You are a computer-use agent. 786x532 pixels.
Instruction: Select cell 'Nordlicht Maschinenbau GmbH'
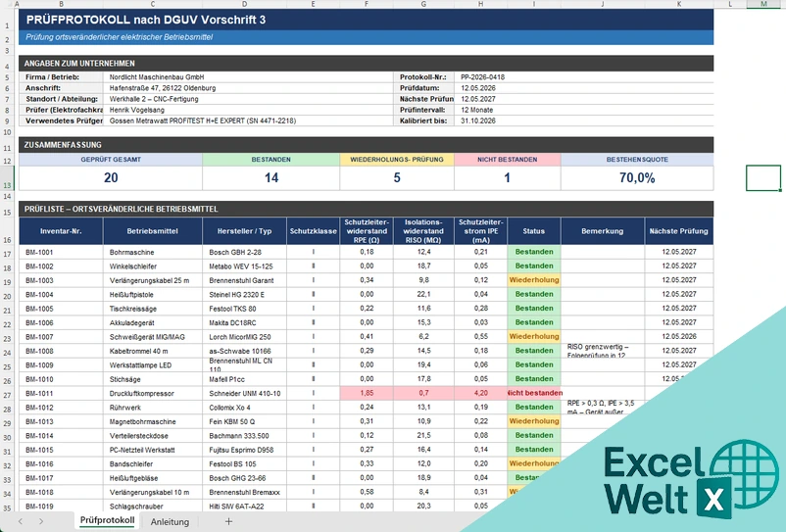pos(249,77)
